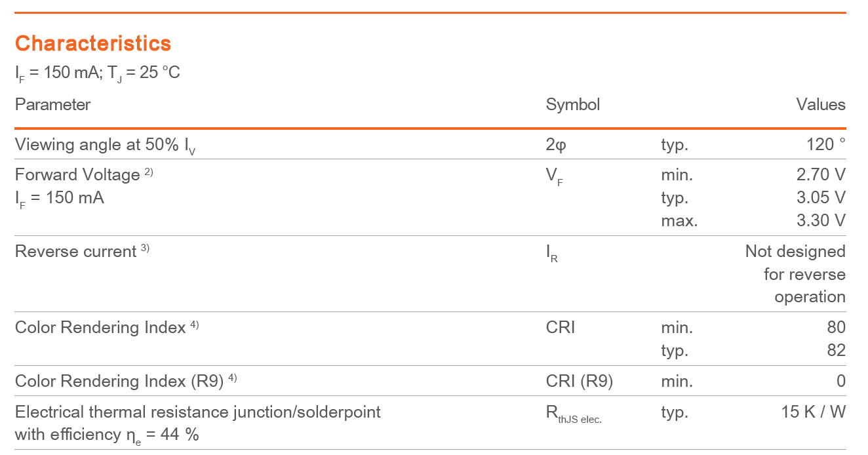The image size is (868, 455).
Task: Click footnote 2 next to Forward Voltage
Action: (149, 172)
